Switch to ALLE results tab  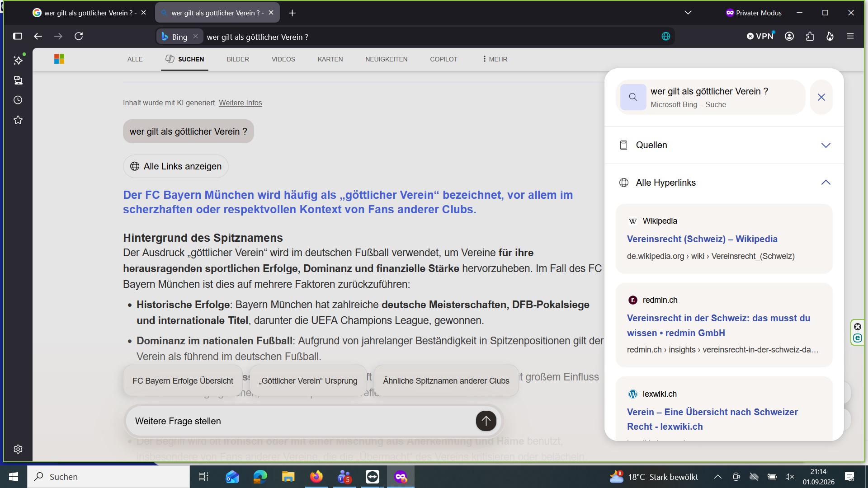[135, 59]
